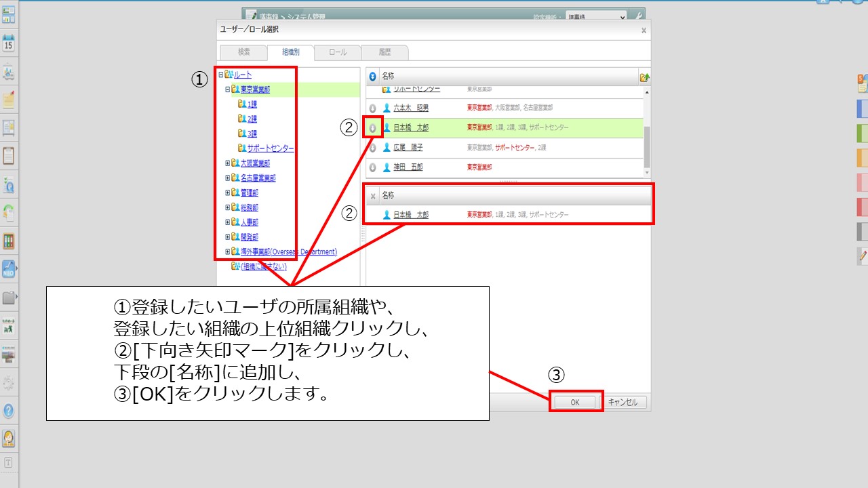This screenshot has width=868, height=488.
Task: Click the help question mark sidebar icon
Action: point(9,411)
